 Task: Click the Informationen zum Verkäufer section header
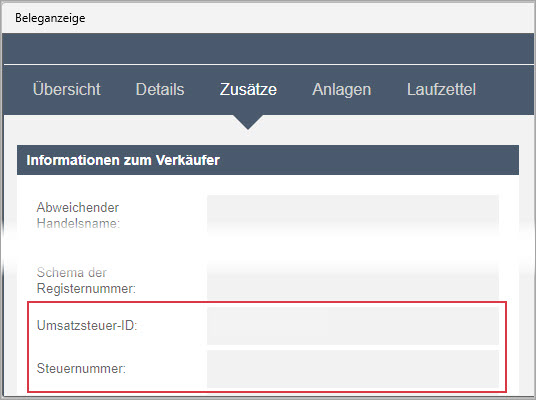click(x=268, y=160)
